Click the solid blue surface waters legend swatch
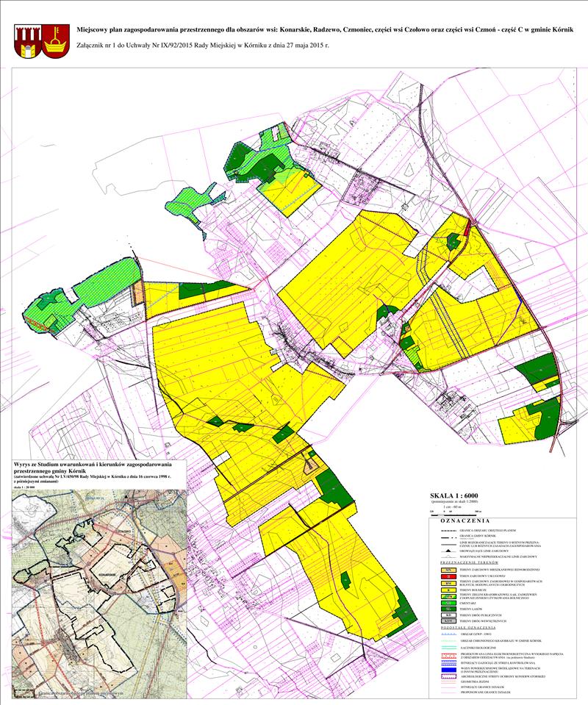 pyautogui.click(x=448, y=670)
